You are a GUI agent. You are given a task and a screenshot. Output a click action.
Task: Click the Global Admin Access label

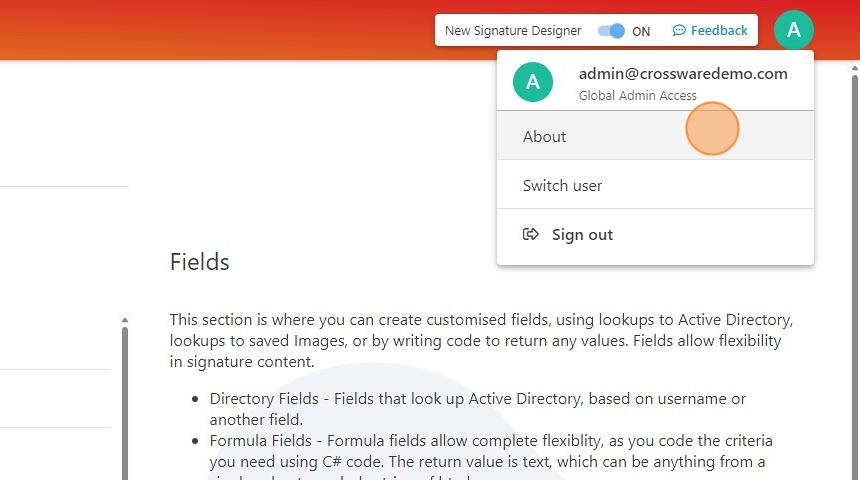click(638, 96)
